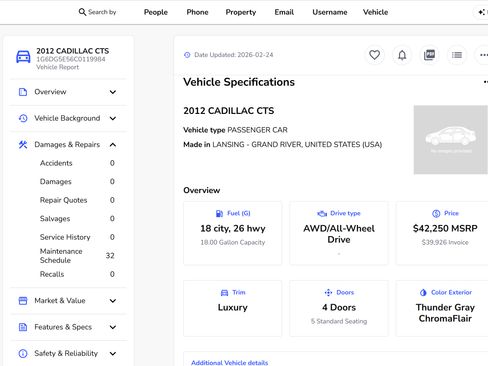The width and height of the screenshot is (488, 366).
Task: Select the 5 Standard Seating text
Action: 339,321
